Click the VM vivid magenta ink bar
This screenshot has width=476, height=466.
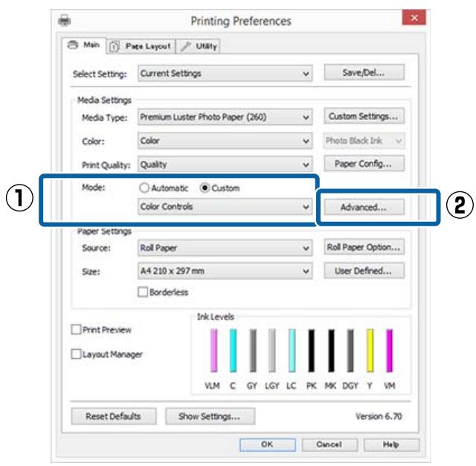[389, 351]
